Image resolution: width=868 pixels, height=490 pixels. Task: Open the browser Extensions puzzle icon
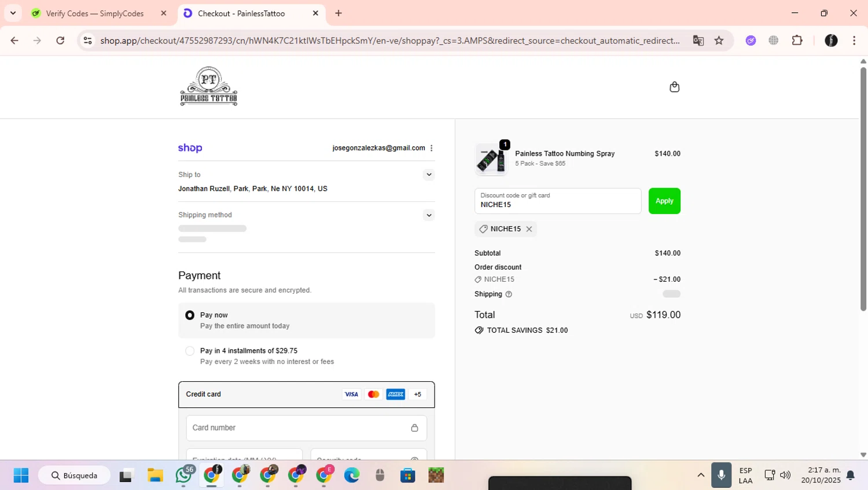click(797, 40)
